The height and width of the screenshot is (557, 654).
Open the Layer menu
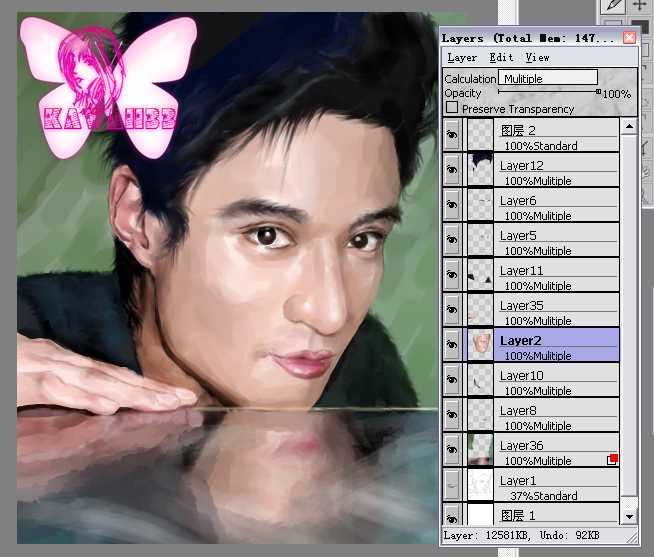[x=462, y=58]
